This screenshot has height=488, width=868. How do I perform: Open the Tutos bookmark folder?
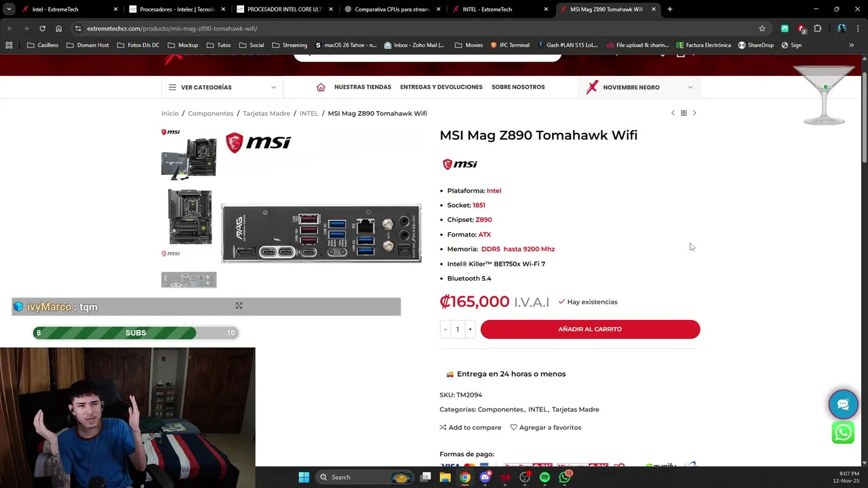pos(218,45)
